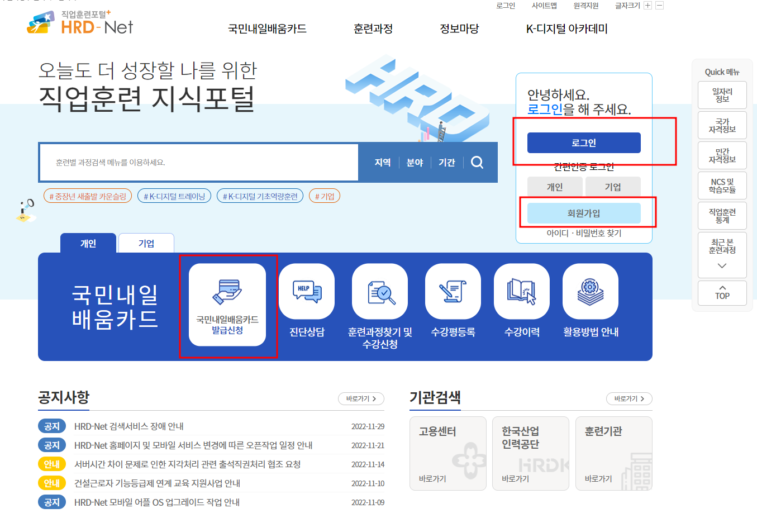This screenshot has height=532, width=757.
Task: Open 고용센터 바로가기 card
Action: [448, 453]
